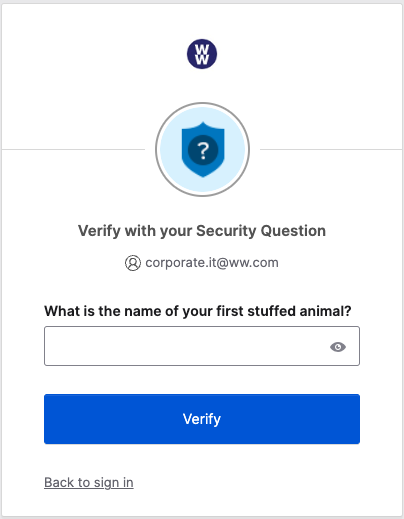Click the blue Verify button
The image size is (404, 519).
pyautogui.click(x=202, y=419)
